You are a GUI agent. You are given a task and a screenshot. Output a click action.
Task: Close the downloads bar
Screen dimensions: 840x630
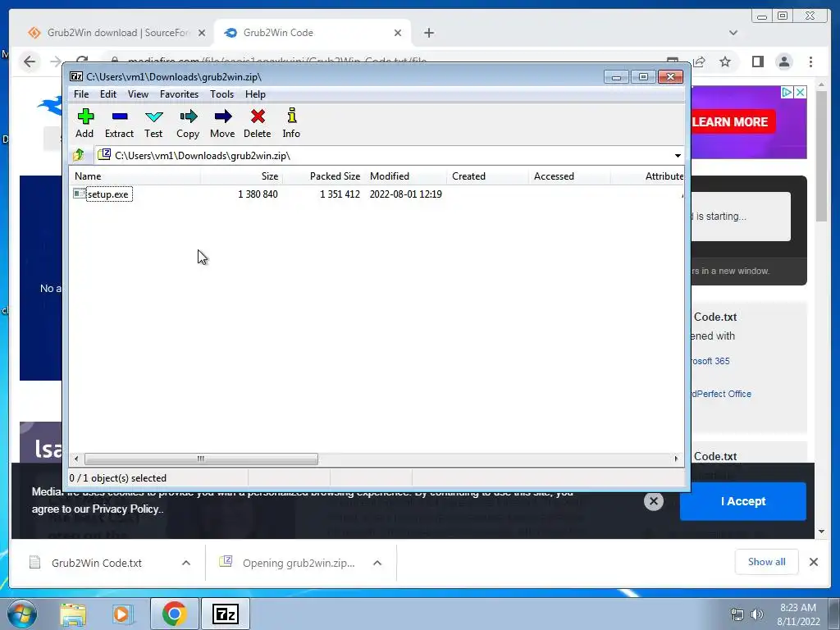tap(813, 562)
